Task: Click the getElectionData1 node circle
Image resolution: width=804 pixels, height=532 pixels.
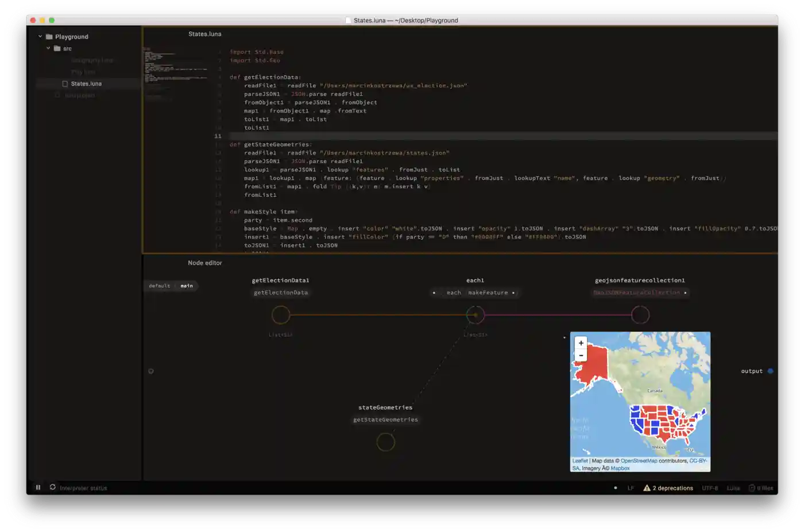Action: (281, 315)
